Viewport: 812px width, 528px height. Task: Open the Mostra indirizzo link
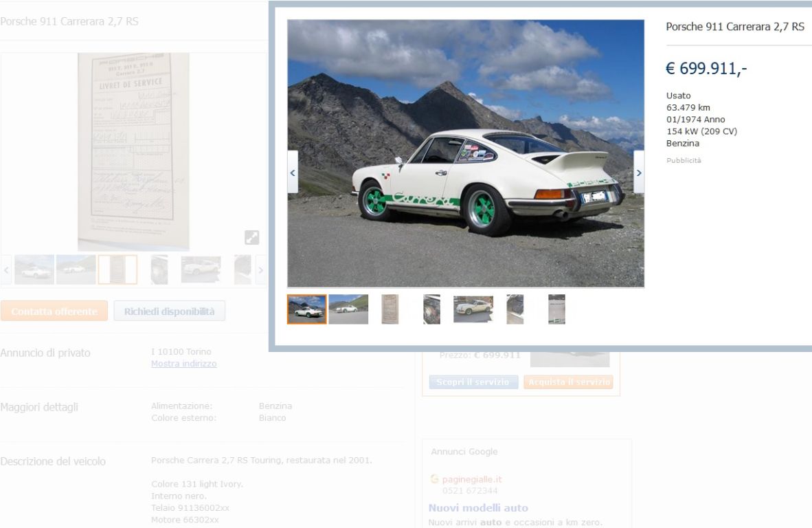tap(184, 364)
